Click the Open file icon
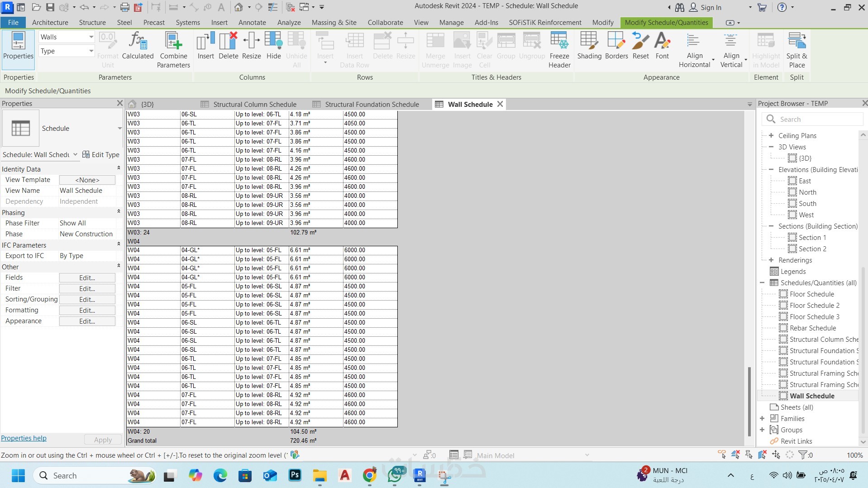The width and height of the screenshot is (868, 488). coord(36,7)
